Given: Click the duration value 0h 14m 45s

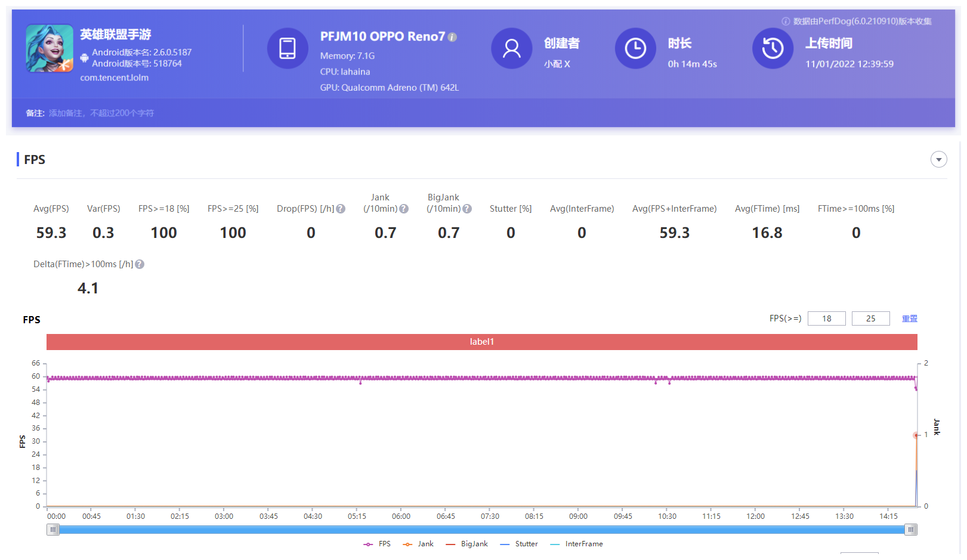Looking at the screenshot, I should (693, 64).
